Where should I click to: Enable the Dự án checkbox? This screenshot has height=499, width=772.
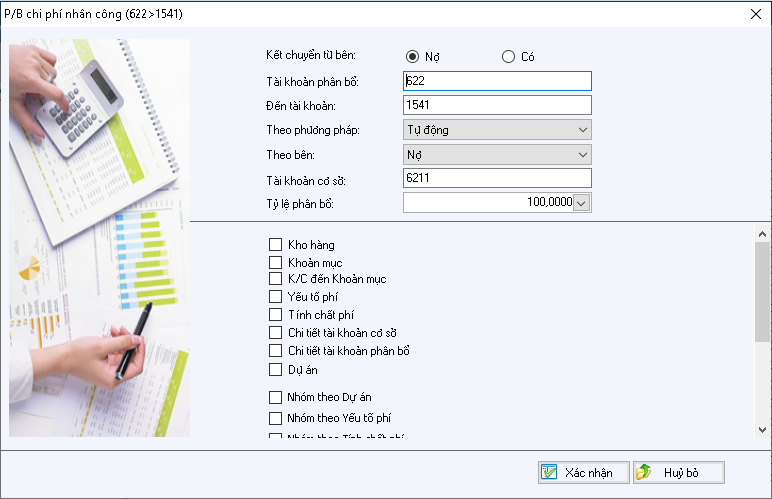pyautogui.click(x=275, y=369)
